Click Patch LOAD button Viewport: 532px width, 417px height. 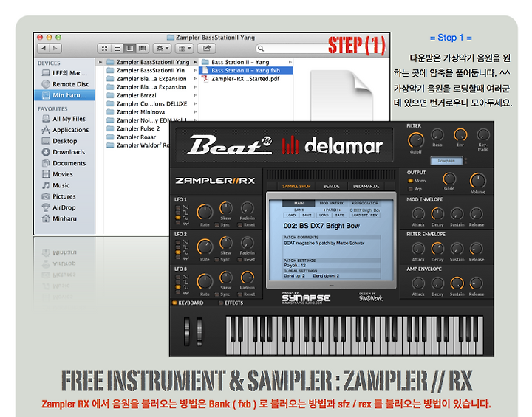324,216
